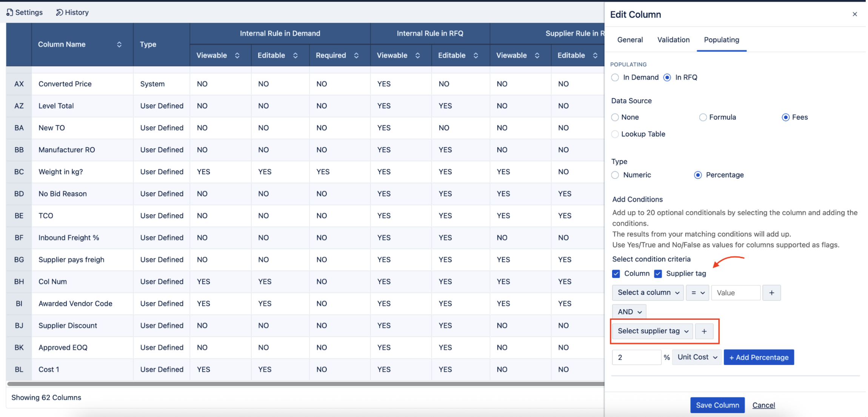Select Lookup Table data source
868x417 pixels.
pyautogui.click(x=615, y=134)
